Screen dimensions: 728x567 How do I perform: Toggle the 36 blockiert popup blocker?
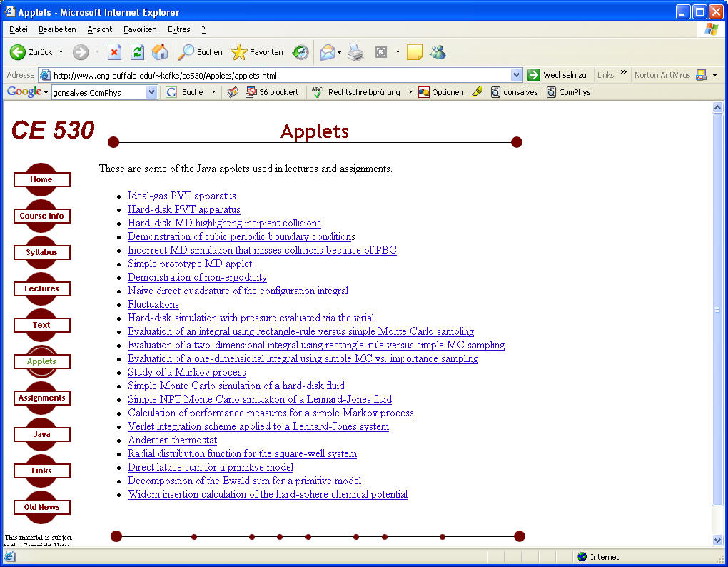pyautogui.click(x=272, y=92)
